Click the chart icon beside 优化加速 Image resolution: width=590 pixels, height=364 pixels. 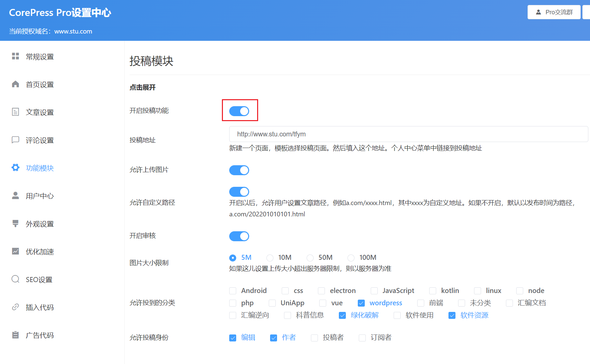pyautogui.click(x=15, y=252)
